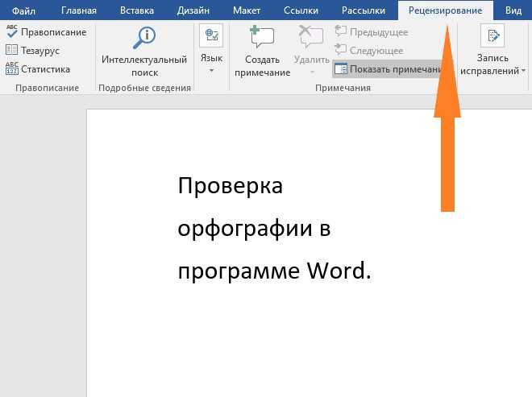532x397 pixels.
Task: Switch to the Главная tab
Action: pos(79,10)
